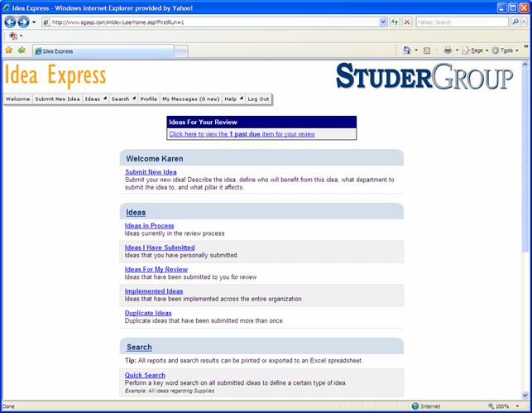Click the Submit New Idea link under Welcome Karen
The height and width of the screenshot is (413, 532).
pos(151,172)
